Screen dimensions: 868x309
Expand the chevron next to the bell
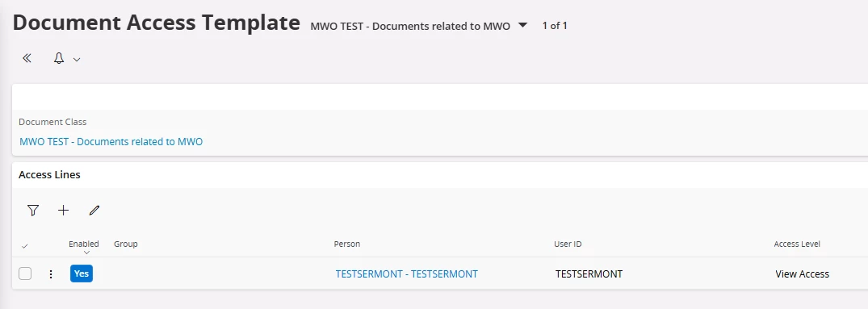coord(77,60)
